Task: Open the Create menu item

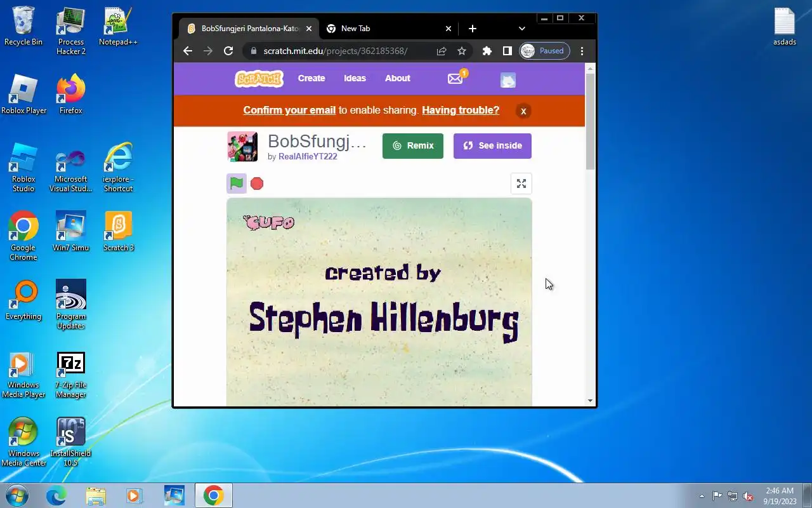Action: click(311, 78)
